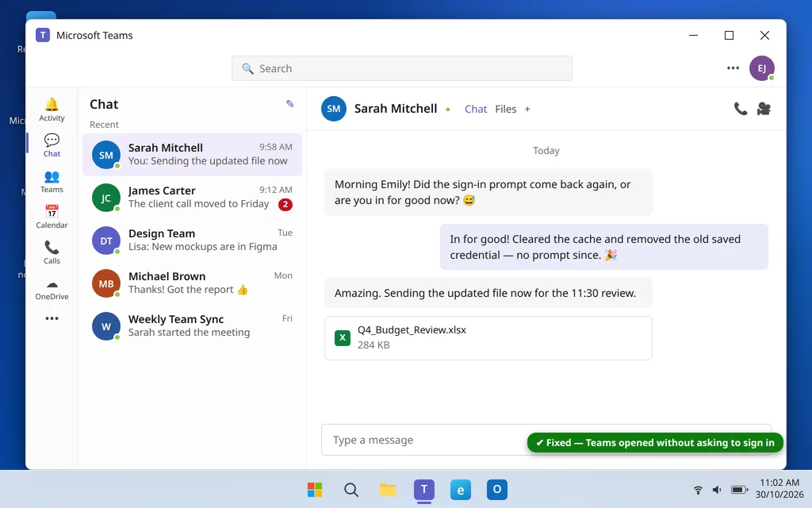Image resolution: width=812 pixels, height=508 pixels.
Task: Click Sarah Mitchell's name in header
Action: [396, 109]
